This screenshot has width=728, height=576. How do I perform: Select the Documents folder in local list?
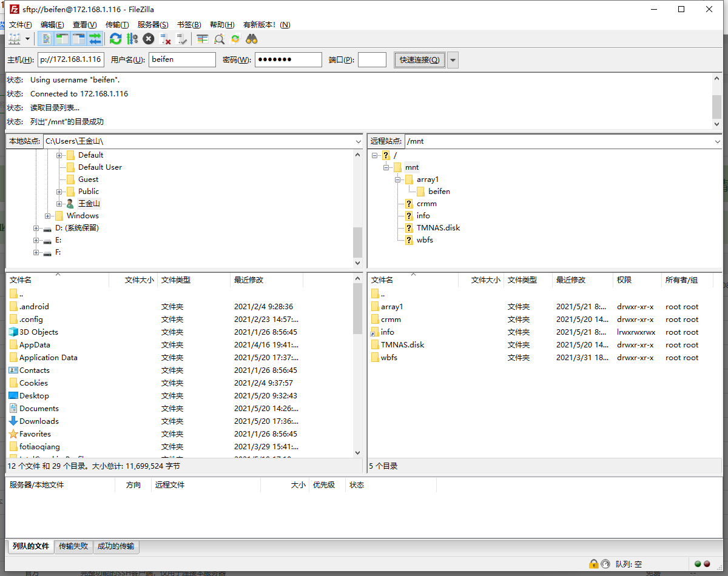coord(39,409)
